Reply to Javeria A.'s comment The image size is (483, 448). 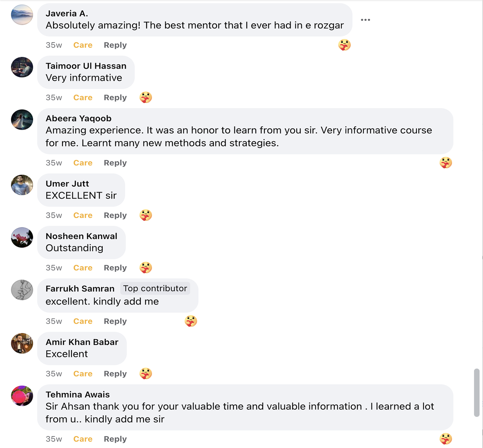tap(115, 45)
